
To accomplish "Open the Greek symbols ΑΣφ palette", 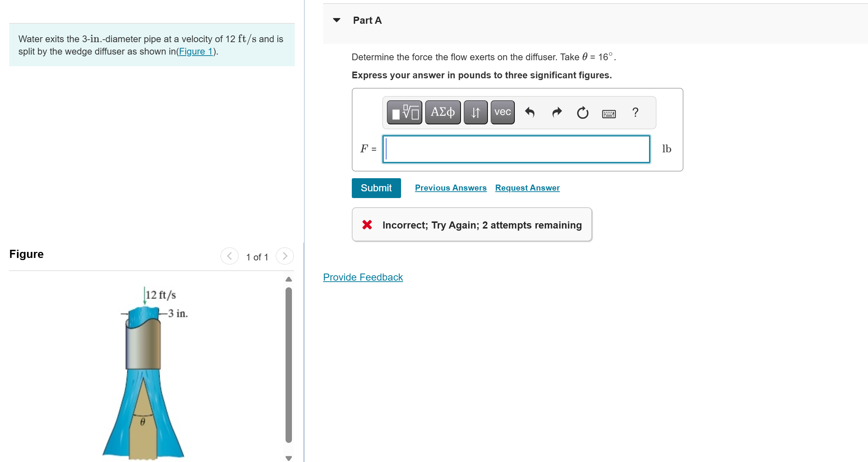I will pos(443,112).
